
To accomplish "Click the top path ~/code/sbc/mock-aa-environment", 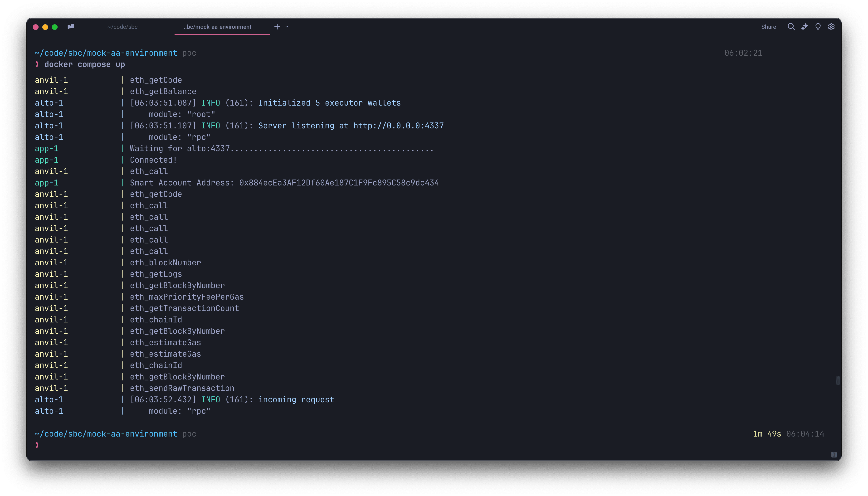I will 106,53.
